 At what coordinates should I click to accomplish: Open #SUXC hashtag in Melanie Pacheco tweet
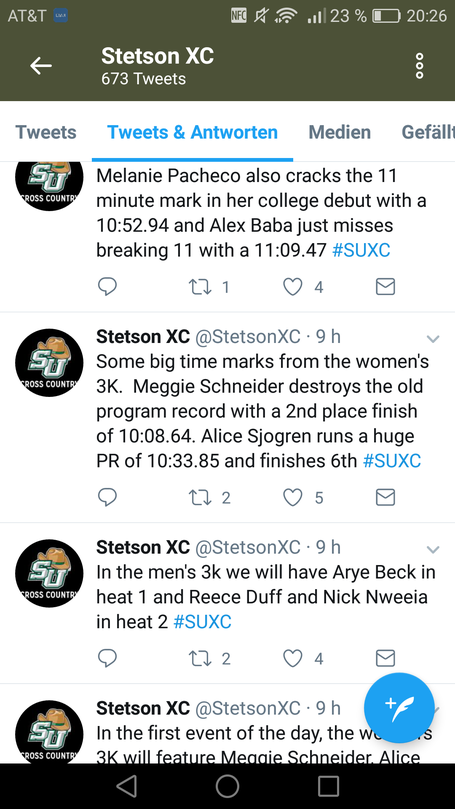tap(361, 250)
